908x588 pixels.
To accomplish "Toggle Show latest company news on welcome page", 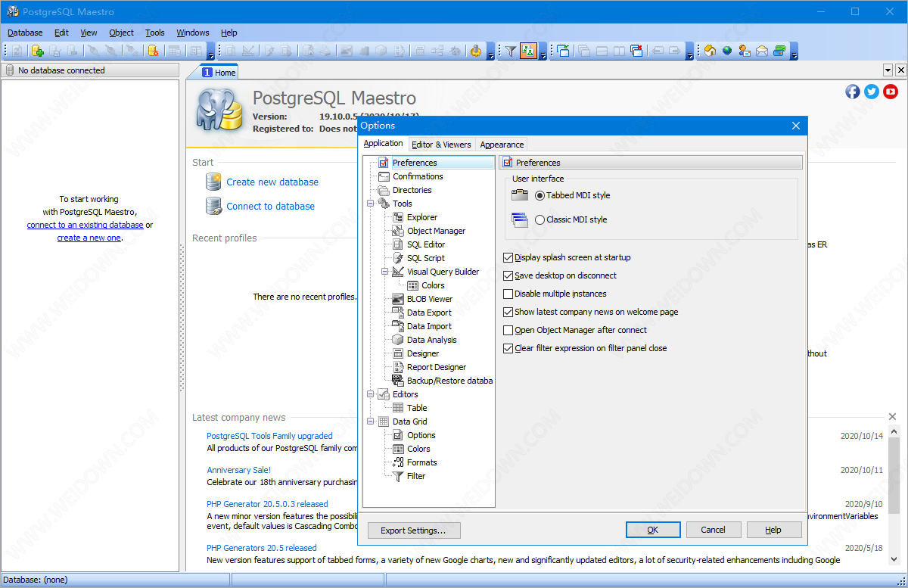I will tap(508, 312).
